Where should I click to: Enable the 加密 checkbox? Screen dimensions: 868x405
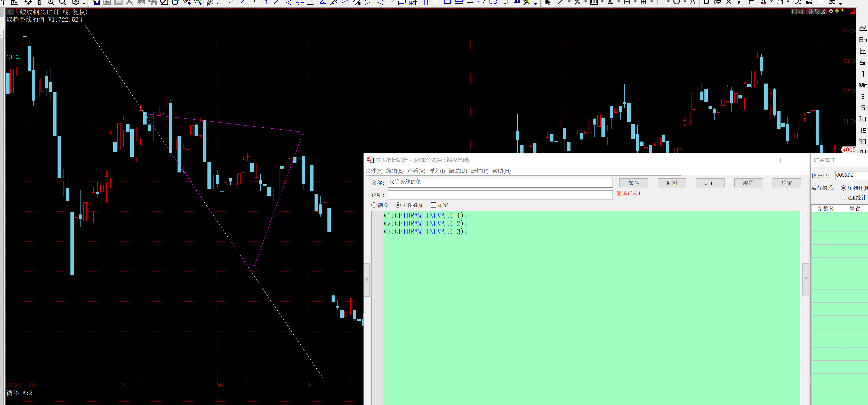(433, 205)
